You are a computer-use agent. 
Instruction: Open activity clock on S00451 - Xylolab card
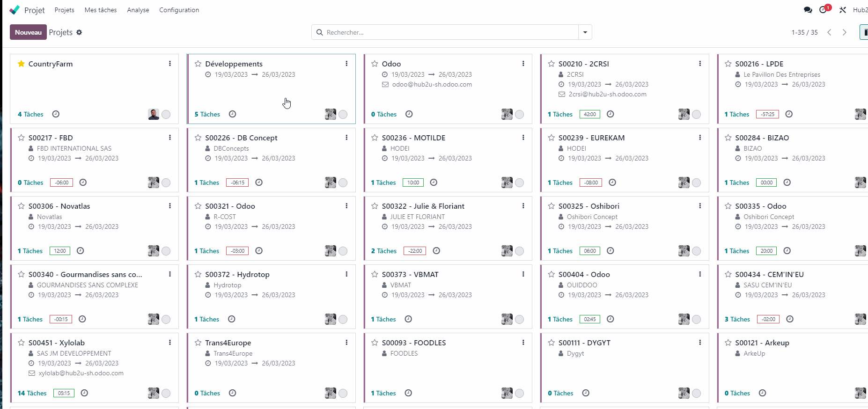tap(84, 393)
